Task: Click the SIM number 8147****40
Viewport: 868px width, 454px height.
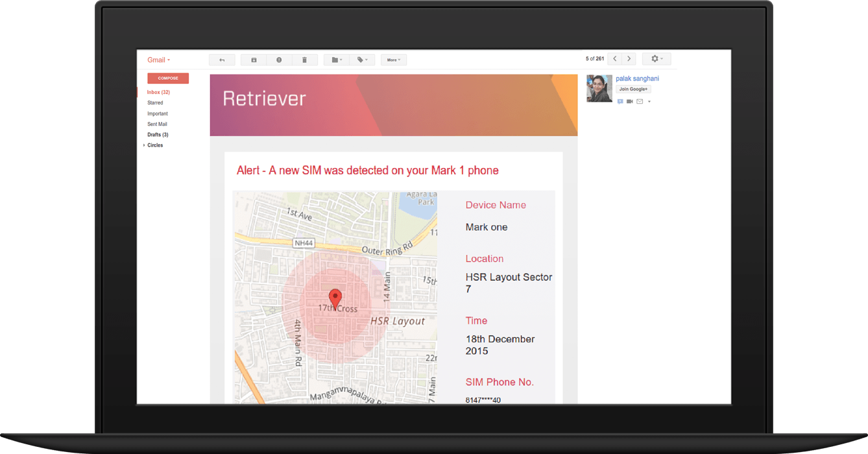Action: coord(483,400)
